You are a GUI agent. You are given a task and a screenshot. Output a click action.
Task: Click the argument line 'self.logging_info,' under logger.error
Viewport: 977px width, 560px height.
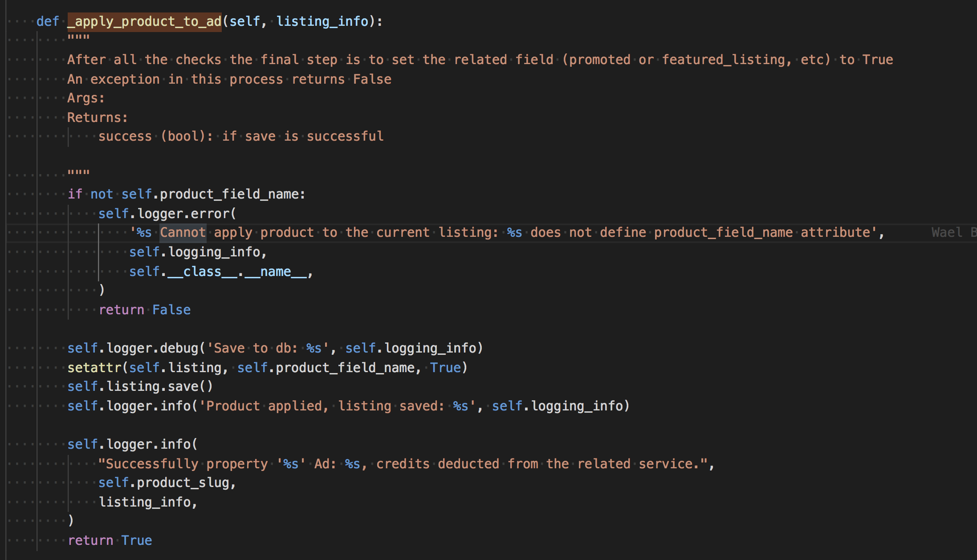point(198,252)
